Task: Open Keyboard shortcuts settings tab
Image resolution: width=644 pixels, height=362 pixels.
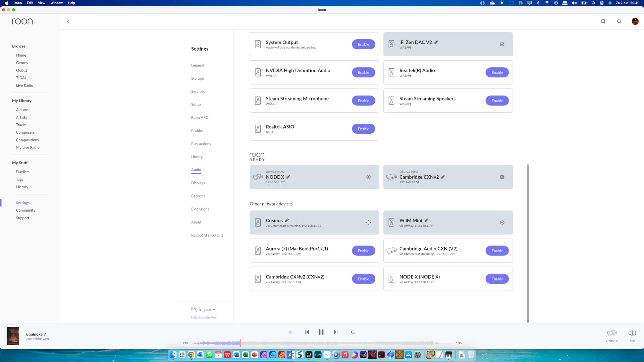Action: pyautogui.click(x=207, y=235)
